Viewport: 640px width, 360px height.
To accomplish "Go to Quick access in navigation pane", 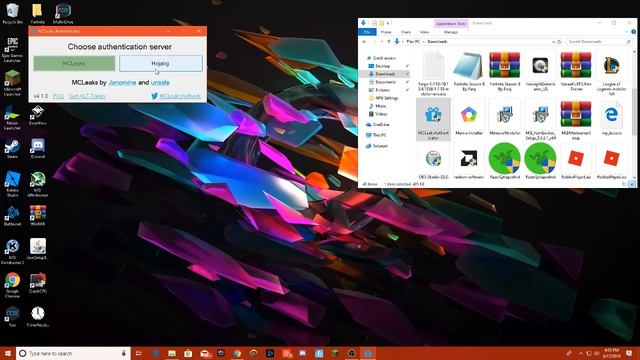I will (x=381, y=58).
